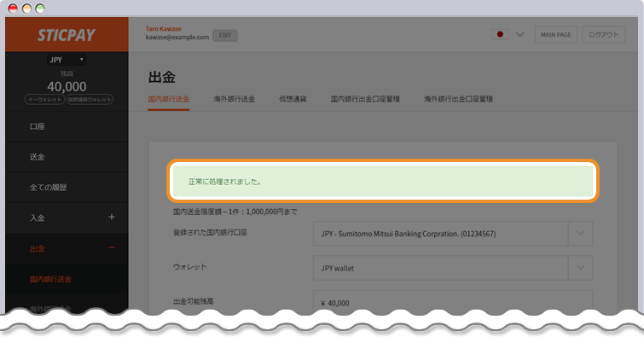Collapse the 出金 menu with minus icon
644x337 pixels.
click(111, 247)
